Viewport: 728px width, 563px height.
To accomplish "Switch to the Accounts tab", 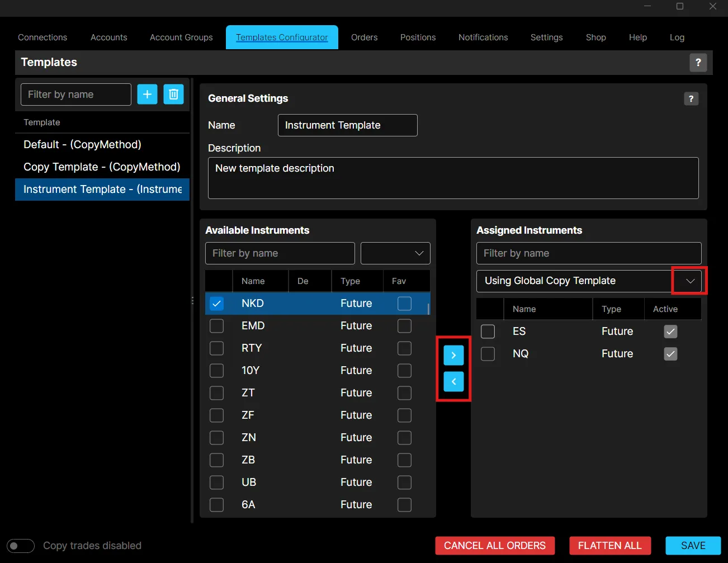I will pos(109,37).
